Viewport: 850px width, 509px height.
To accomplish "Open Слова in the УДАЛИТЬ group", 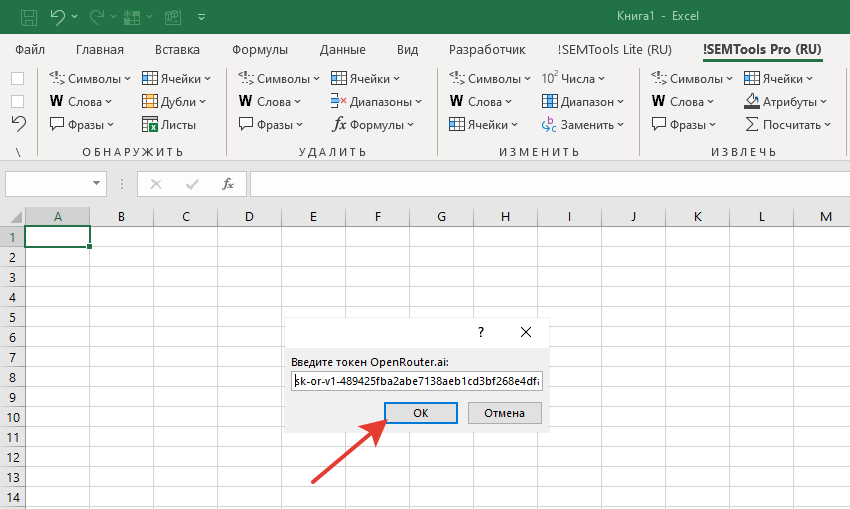I will [269, 101].
